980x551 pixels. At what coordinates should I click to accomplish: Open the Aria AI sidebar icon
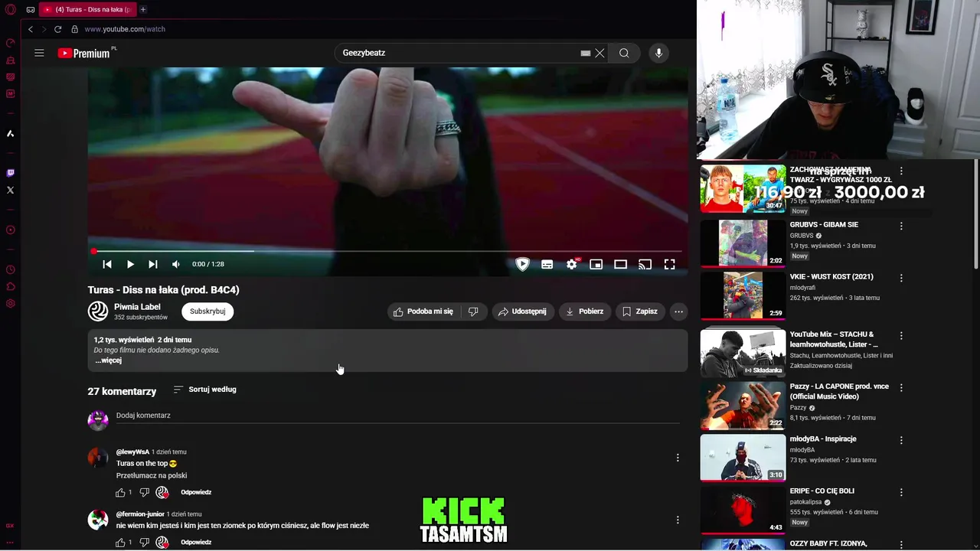(x=10, y=134)
